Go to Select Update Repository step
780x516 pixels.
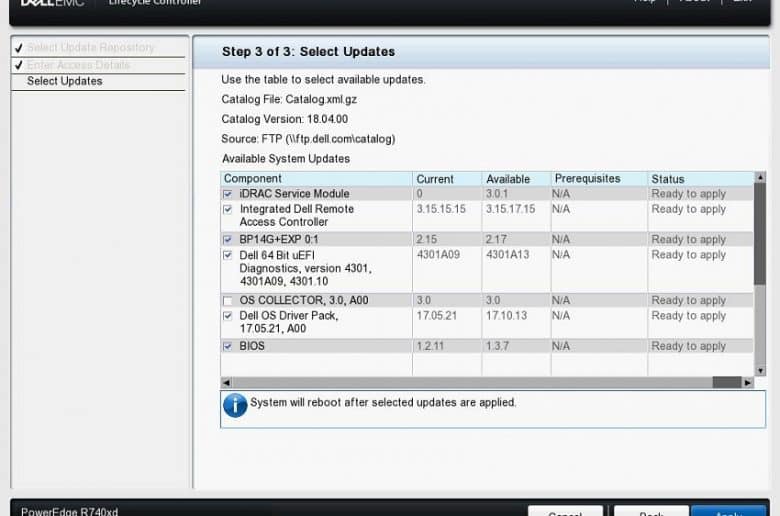coord(91,48)
